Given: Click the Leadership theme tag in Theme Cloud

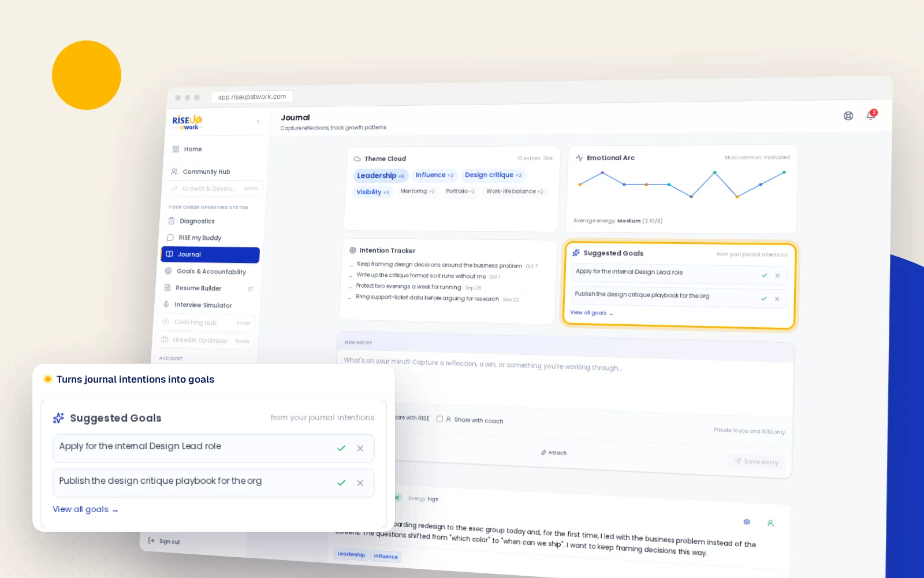Looking at the screenshot, I should pyautogui.click(x=381, y=176).
